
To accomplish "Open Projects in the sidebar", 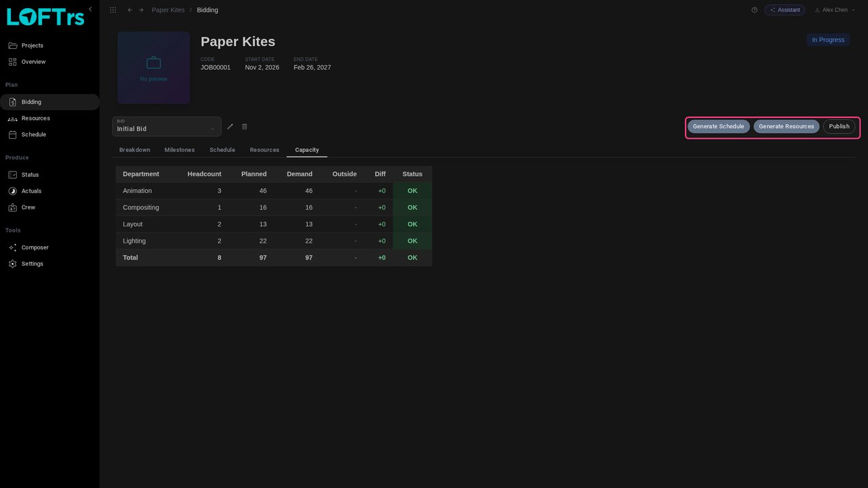I will [50, 45].
